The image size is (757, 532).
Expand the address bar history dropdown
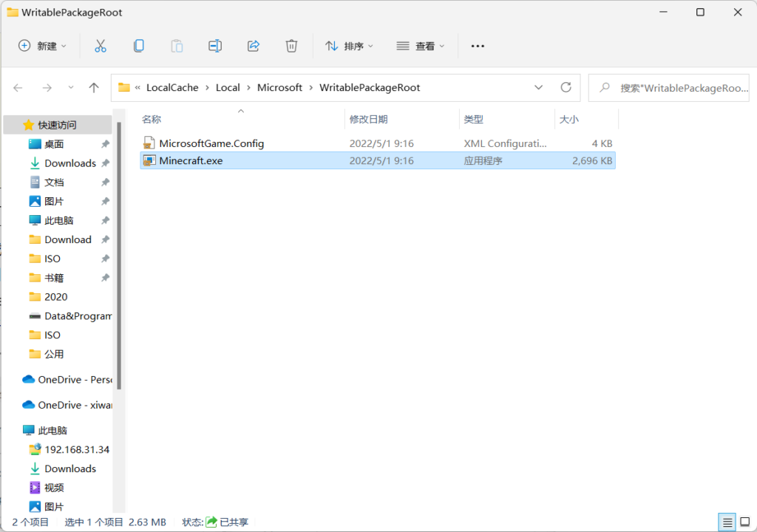point(538,87)
